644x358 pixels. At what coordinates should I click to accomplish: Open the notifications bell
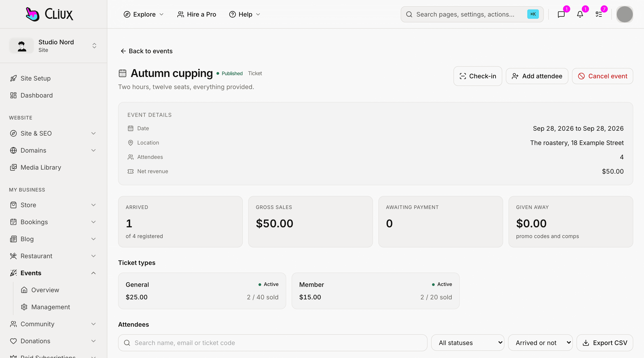coord(580,14)
